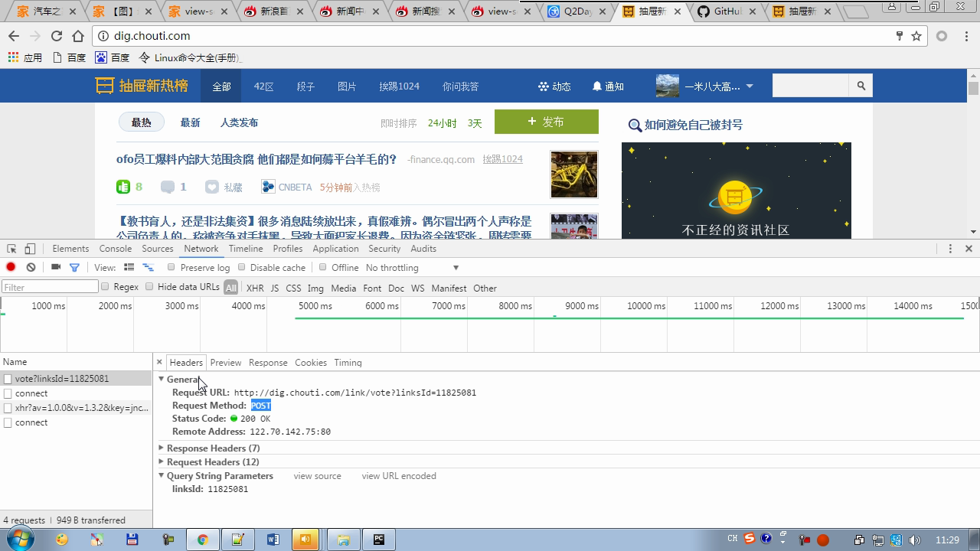Click the capture screenshots camera icon
The image size is (980, 551).
pyautogui.click(x=56, y=267)
